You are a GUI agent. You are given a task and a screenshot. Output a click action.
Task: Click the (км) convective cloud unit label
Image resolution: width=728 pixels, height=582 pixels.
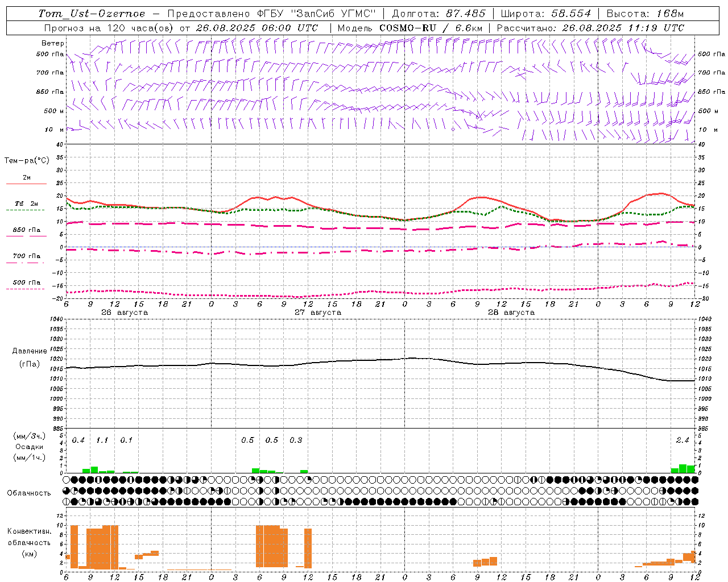[29, 554]
